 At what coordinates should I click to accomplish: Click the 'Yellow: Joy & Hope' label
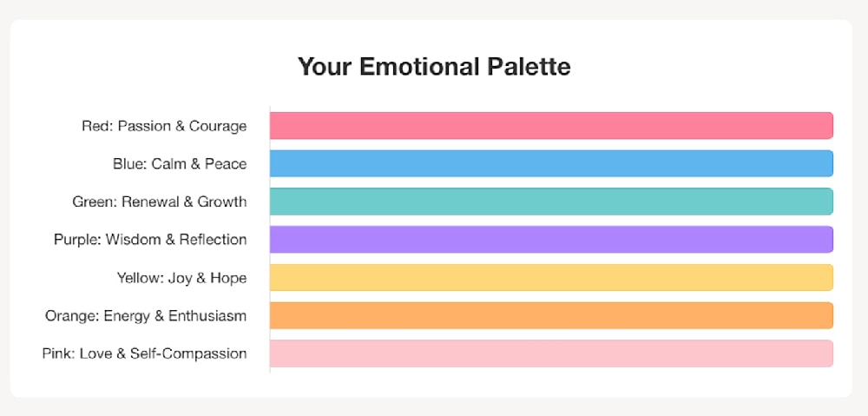(181, 278)
